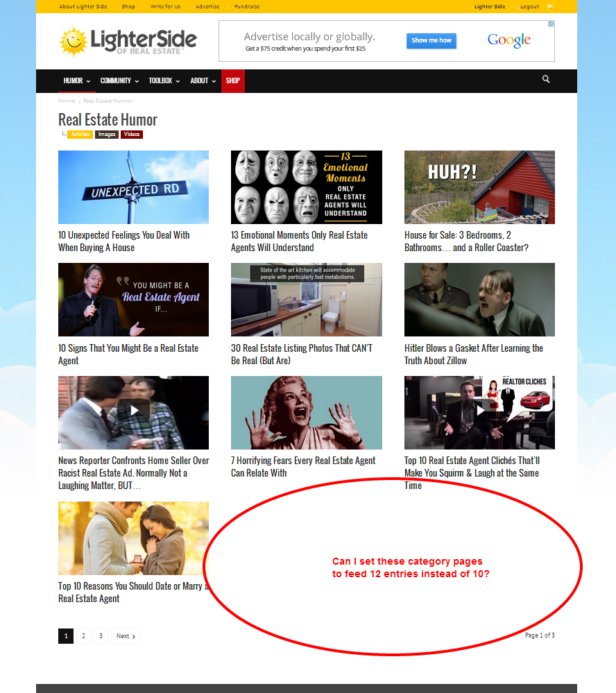
Task: Open the proposal couple article thumbnail
Action: 133,538
